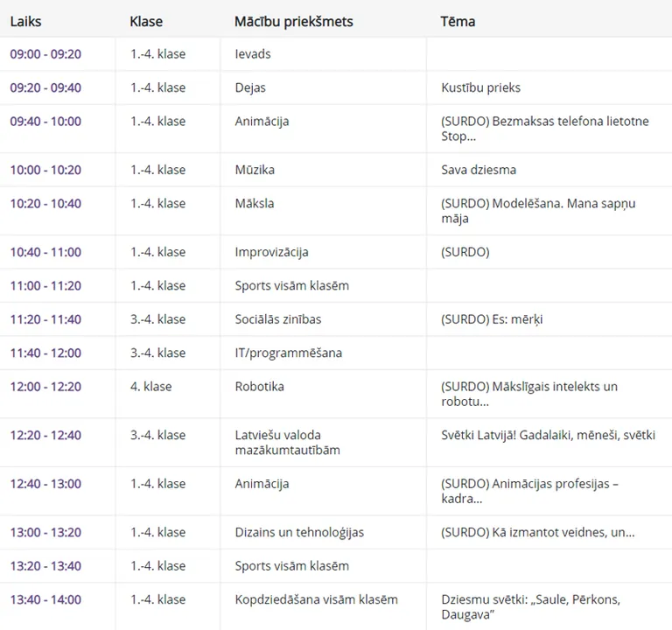Open the 11:00 - 11:20 time slot
Image resolution: width=672 pixels, height=630 pixels.
pyautogui.click(x=45, y=285)
